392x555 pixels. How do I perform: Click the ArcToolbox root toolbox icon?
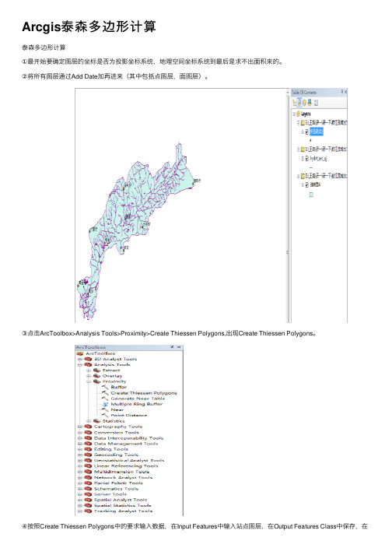(x=79, y=353)
